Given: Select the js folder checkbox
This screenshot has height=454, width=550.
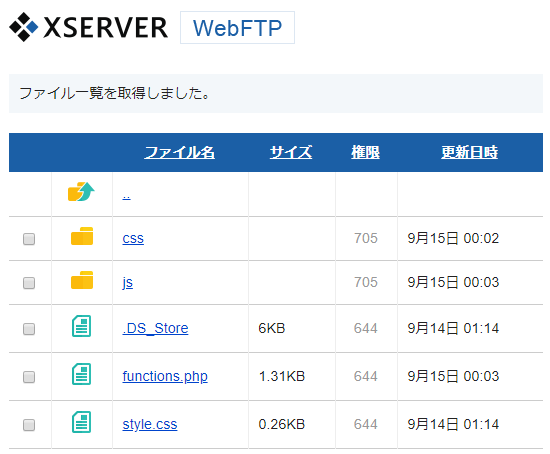Looking at the screenshot, I should [29, 283].
